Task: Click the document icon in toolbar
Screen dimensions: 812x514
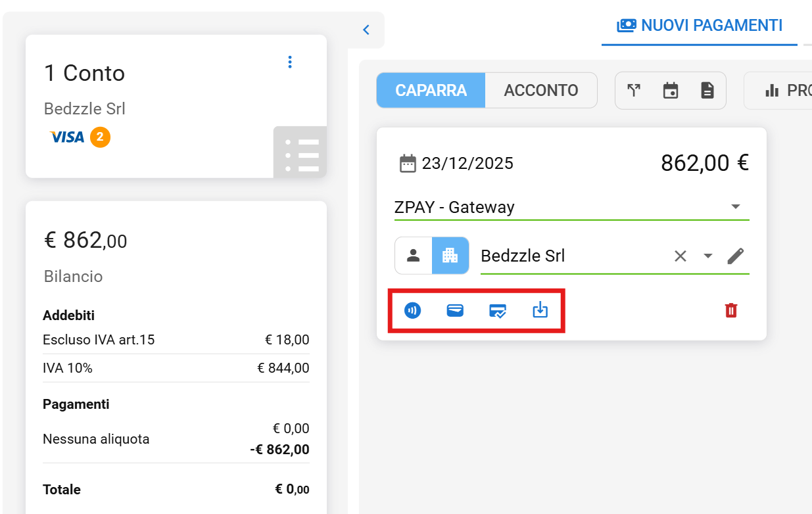Action: coord(707,91)
